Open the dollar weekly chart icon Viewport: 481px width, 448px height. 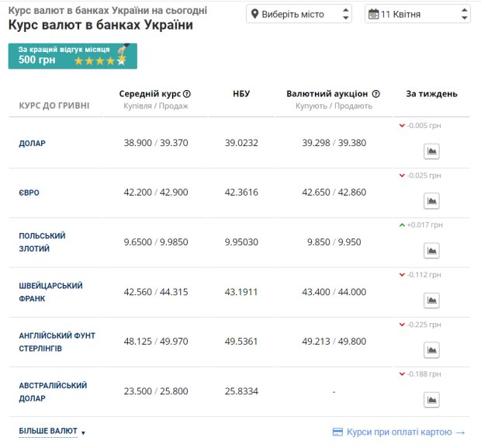click(432, 151)
